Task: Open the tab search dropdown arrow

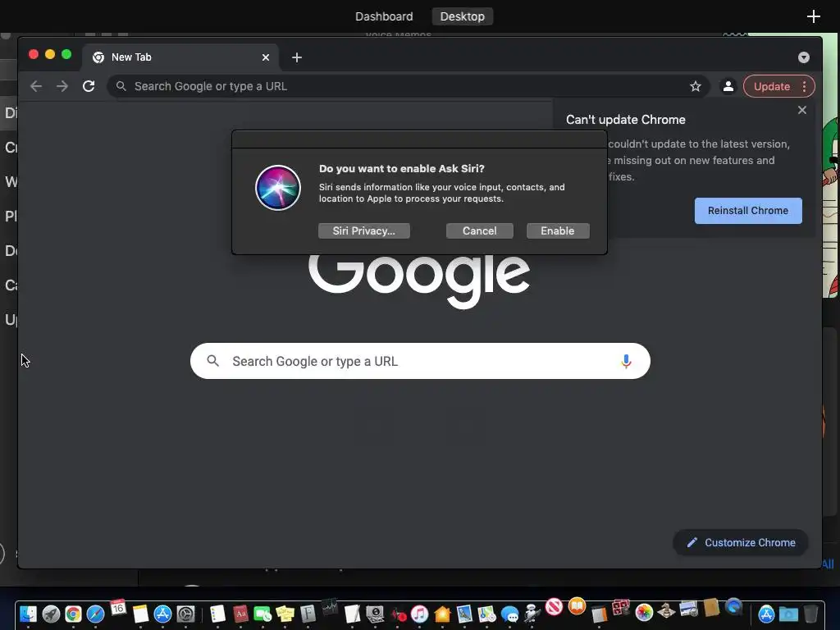Action: 804,57
